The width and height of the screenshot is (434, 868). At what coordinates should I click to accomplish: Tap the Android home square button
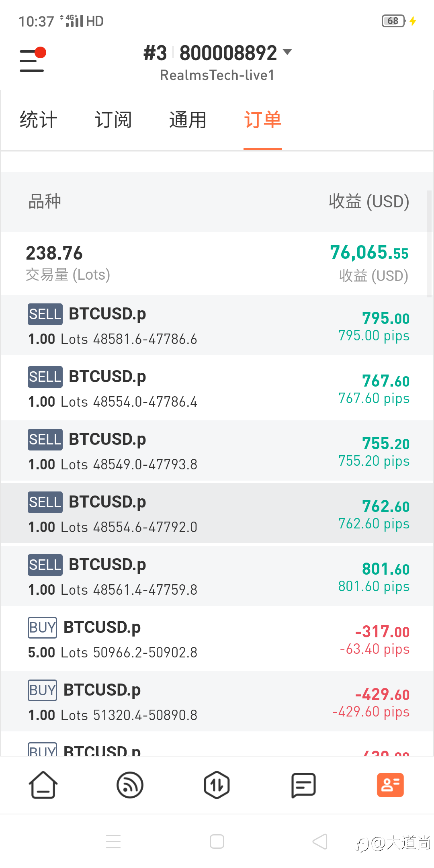(x=217, y=841)
